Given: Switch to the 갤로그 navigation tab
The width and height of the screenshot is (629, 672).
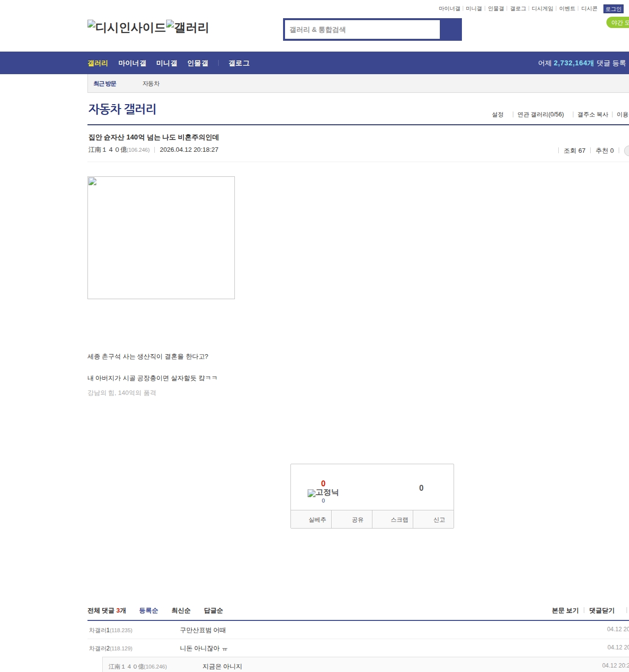Looking at the screenshot, I should [x=239, y=63].
